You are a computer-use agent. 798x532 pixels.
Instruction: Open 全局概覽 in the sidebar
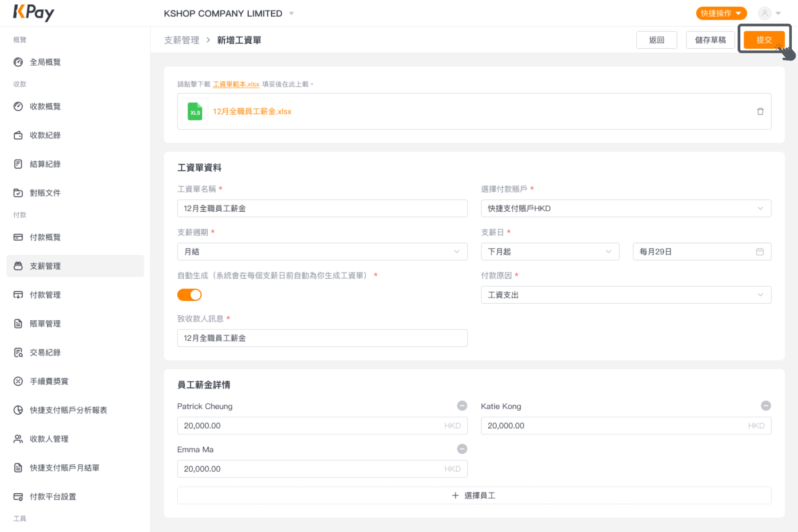(x=75, y=62)
